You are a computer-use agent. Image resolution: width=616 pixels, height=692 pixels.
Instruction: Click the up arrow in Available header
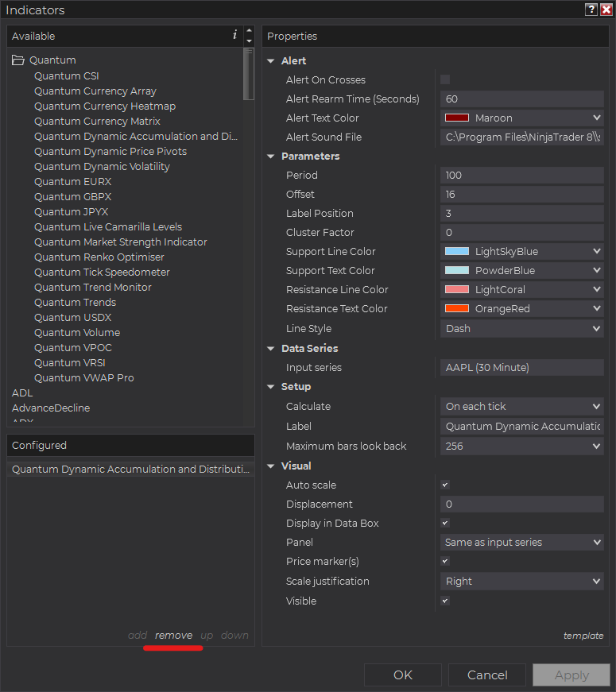(x=249, y=30)
